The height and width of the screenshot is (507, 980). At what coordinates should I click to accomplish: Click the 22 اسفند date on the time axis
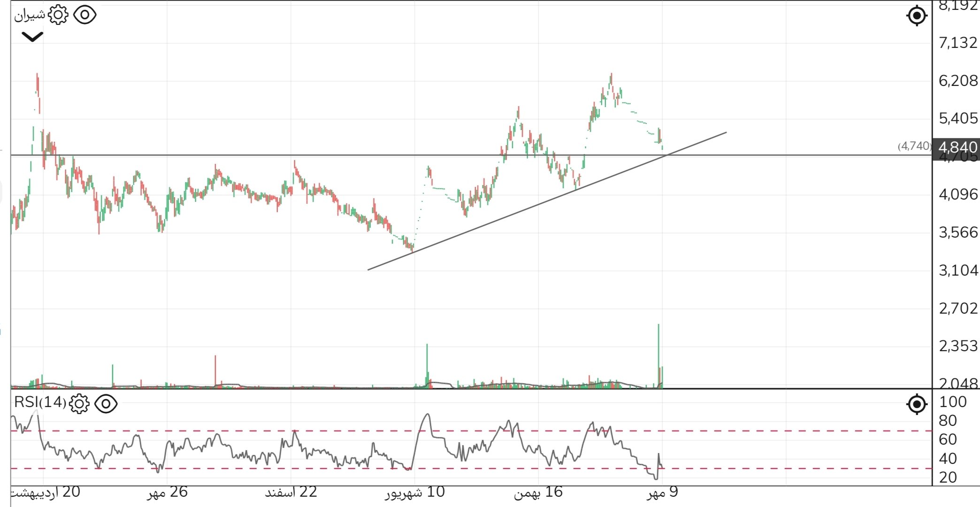(291, 492)
